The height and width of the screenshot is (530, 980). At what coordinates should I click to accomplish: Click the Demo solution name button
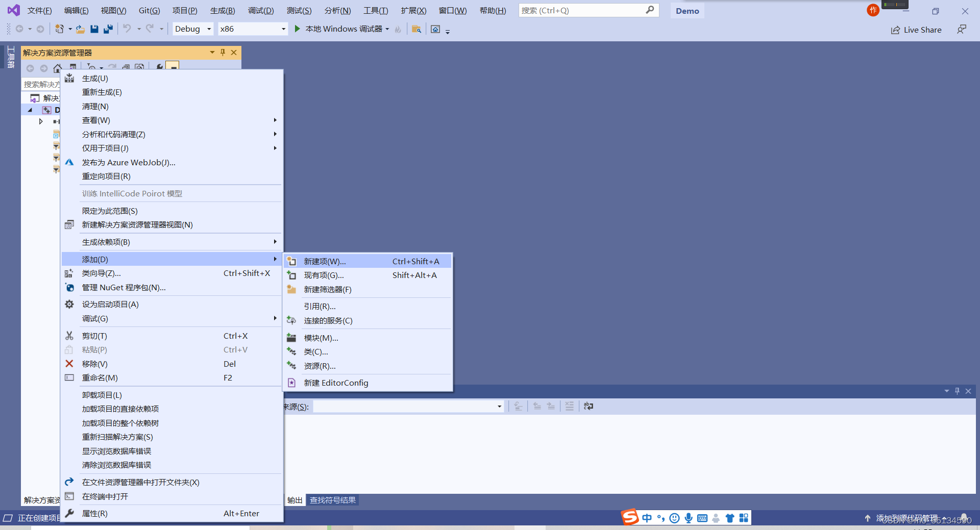687,11
